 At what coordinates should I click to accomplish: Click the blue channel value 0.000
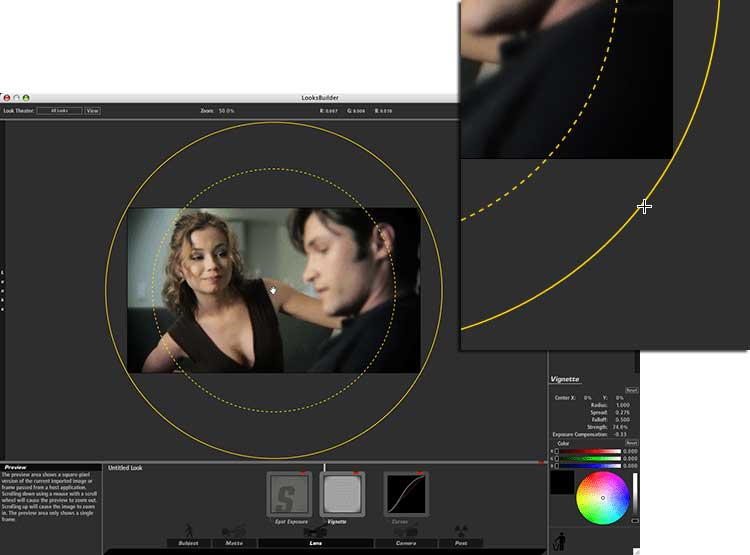(630, 466)
